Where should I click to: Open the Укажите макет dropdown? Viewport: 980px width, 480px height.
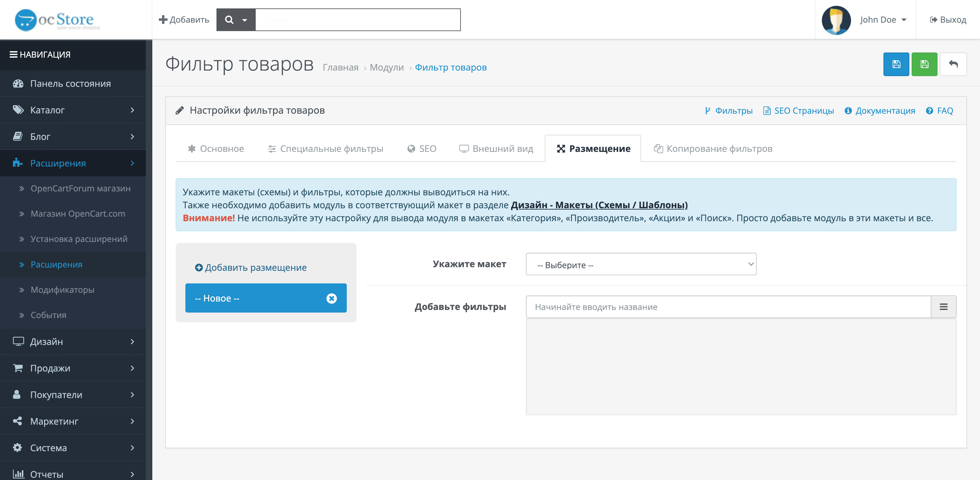(x=641, y=264)
